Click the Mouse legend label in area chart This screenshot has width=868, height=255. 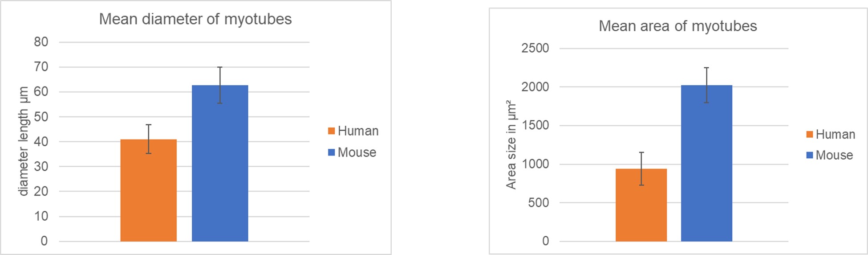click(x=834, y=156)
